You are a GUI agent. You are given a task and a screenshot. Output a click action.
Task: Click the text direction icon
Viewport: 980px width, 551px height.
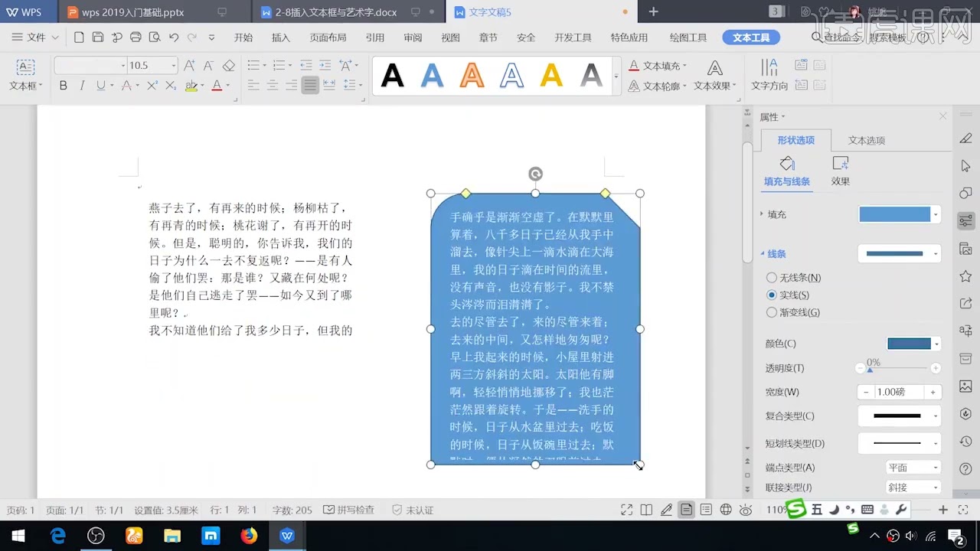(769, 69)
